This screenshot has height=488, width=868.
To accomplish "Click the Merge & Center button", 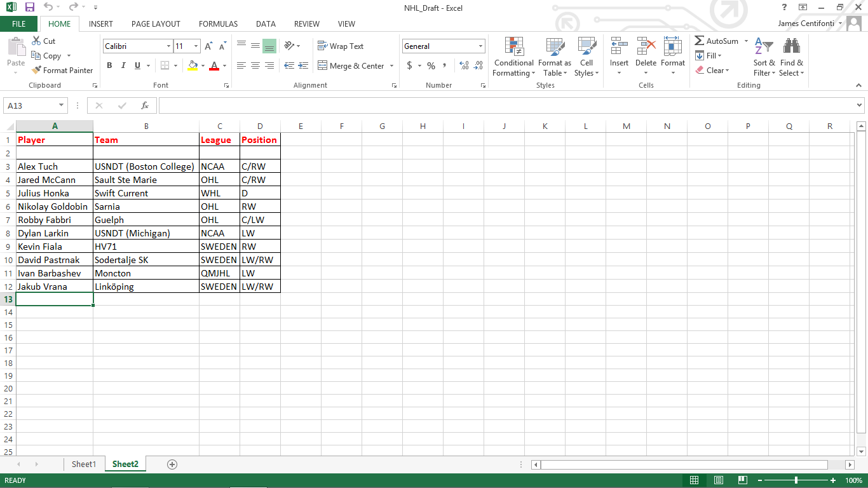I will coord(351,65).
